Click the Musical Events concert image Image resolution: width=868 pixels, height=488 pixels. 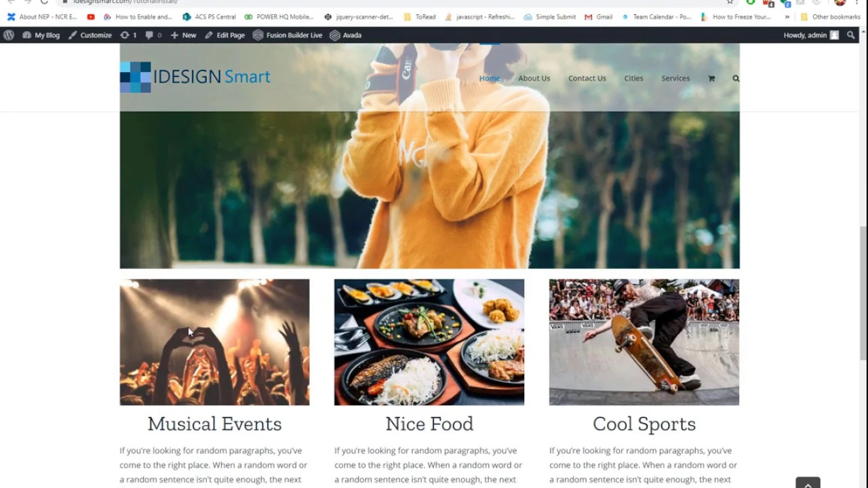pyautogui.click(x=214, y=342)
